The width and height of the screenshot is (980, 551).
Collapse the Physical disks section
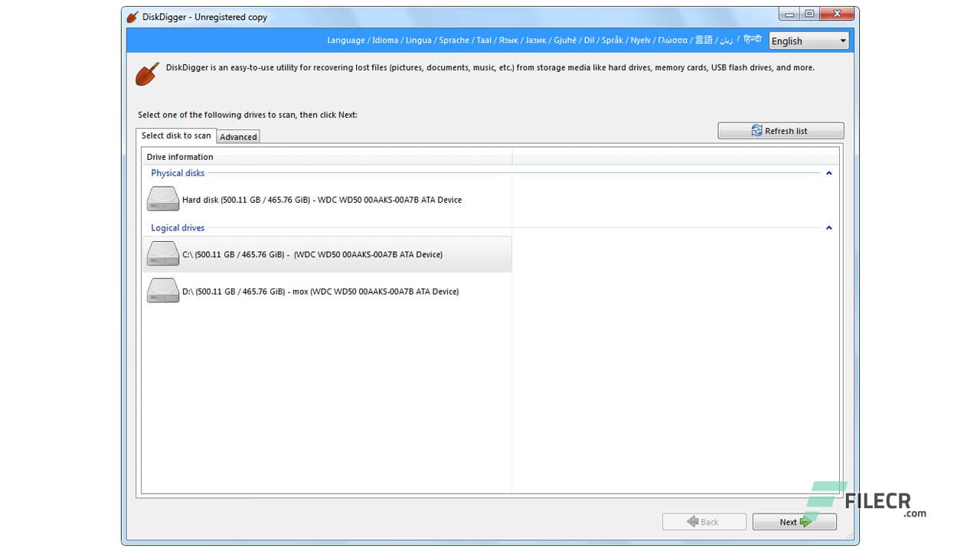point(828,173)
